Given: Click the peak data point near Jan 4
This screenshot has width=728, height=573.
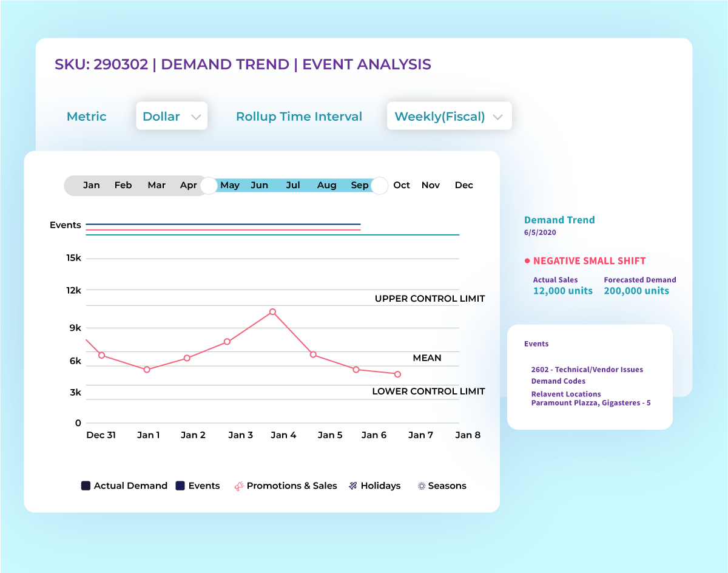Looking at the screenshot, I should [x=272, y=311].
